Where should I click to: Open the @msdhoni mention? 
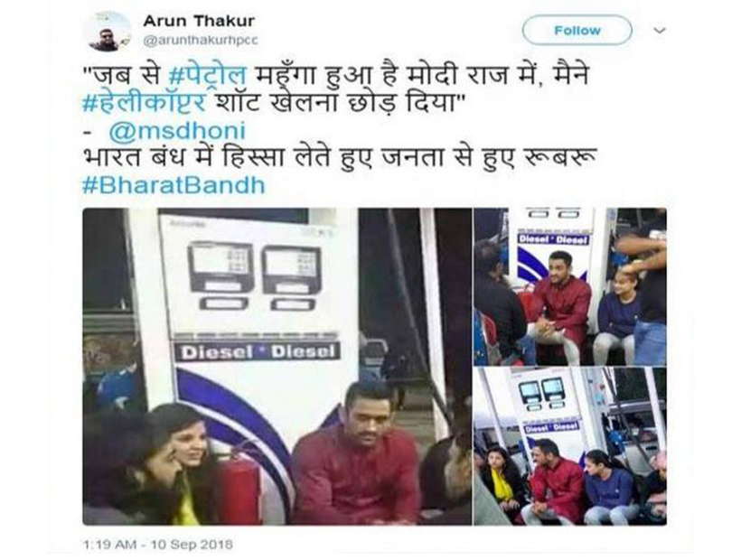[177, 131]
